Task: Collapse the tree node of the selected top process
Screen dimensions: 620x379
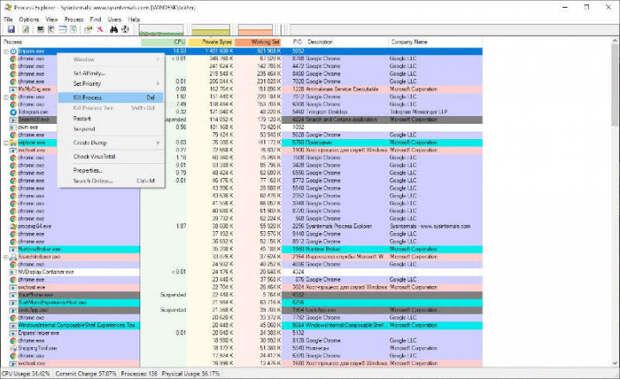Action: point(6,51)
